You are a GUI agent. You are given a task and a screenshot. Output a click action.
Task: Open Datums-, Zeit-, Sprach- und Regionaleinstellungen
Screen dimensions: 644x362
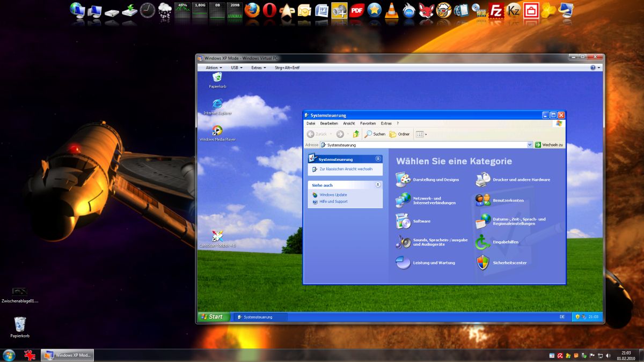[x=510, y=221]
